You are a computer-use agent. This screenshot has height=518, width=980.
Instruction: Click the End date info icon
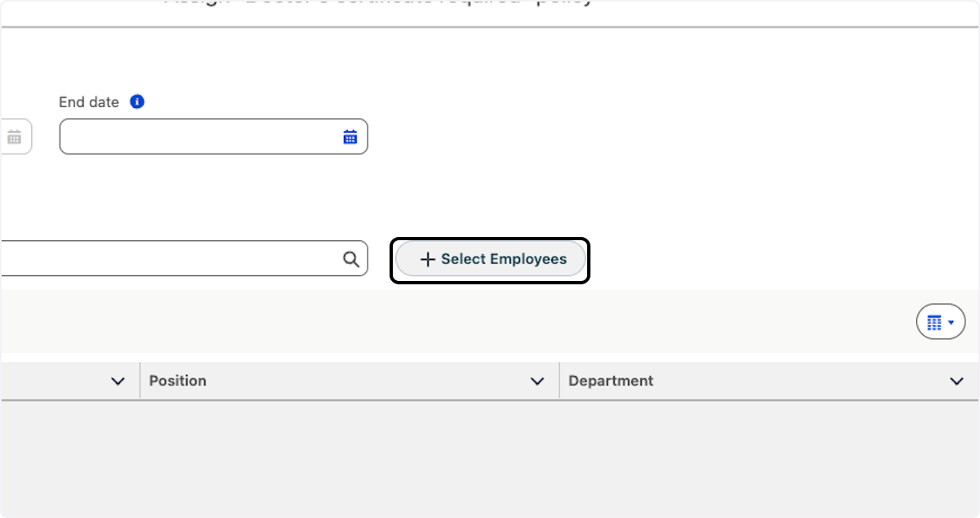point(137,102)
